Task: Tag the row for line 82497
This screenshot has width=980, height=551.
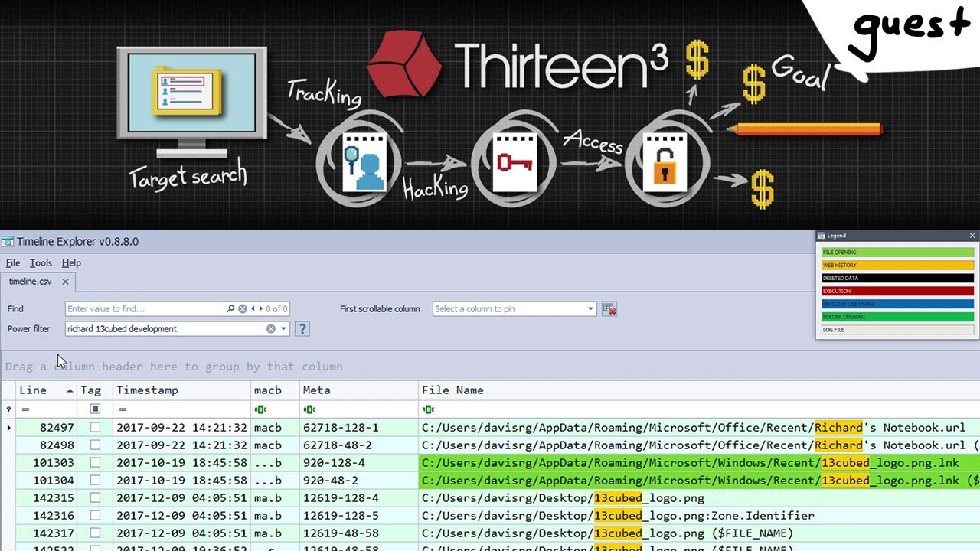Action: tap(95, 428)
